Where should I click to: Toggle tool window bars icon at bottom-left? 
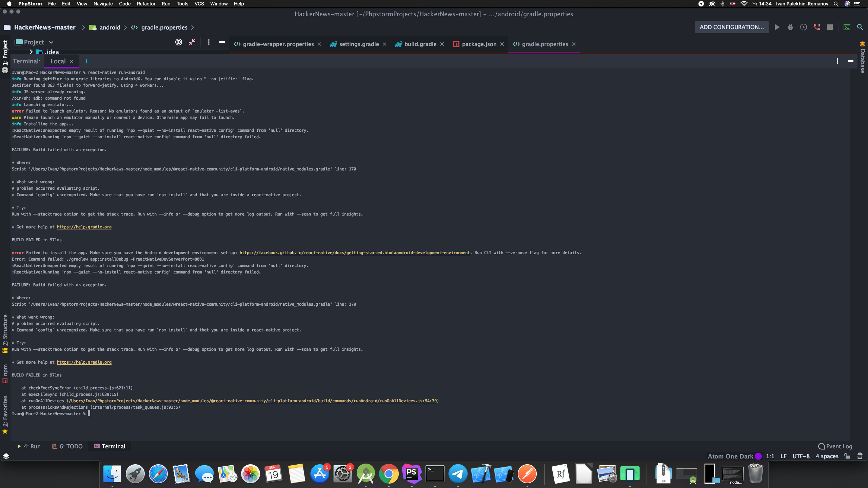pyautogui.click(x=6, y=456)
